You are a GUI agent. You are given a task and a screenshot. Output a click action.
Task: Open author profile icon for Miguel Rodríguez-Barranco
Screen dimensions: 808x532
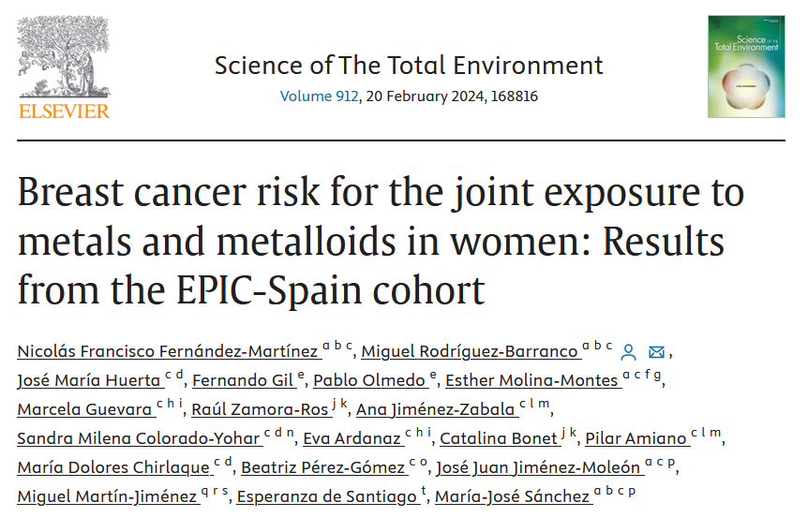[629, 352]
